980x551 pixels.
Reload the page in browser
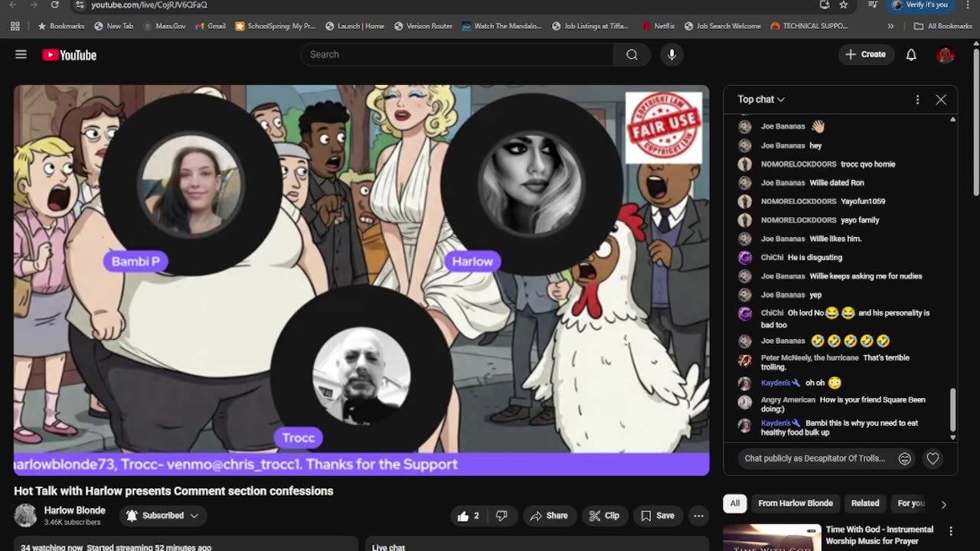(x=55, y=5)
